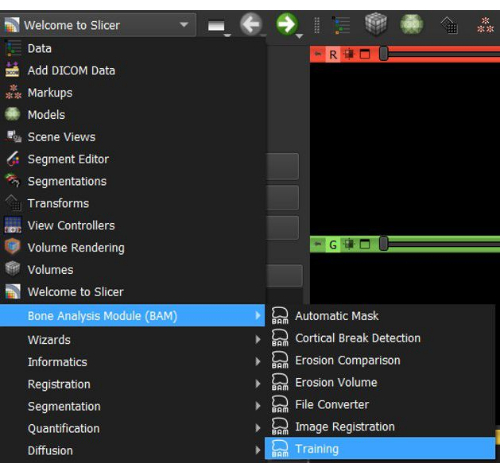The image size is (500, 473).
Task: Select Data in the module menu
Action: (133, 48)
